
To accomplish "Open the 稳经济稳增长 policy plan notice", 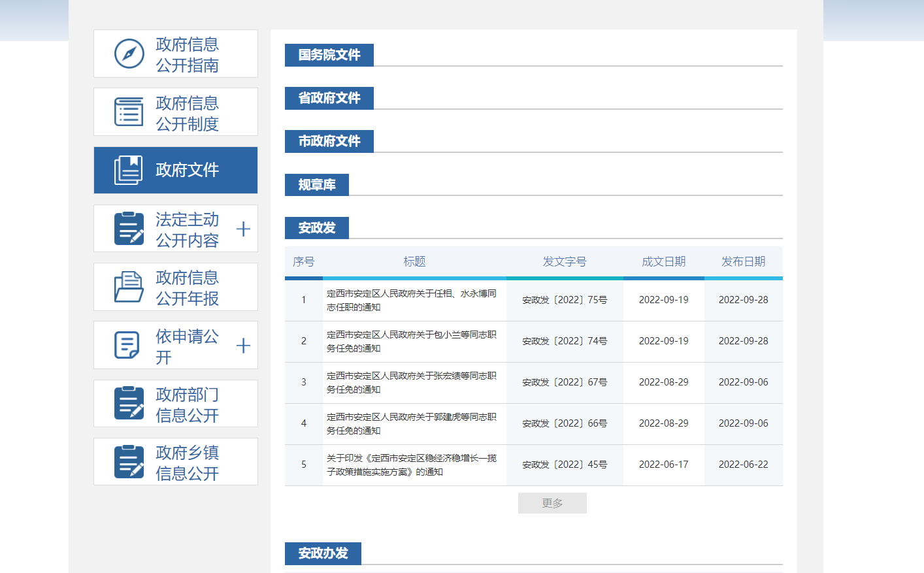I will (411, 465).
